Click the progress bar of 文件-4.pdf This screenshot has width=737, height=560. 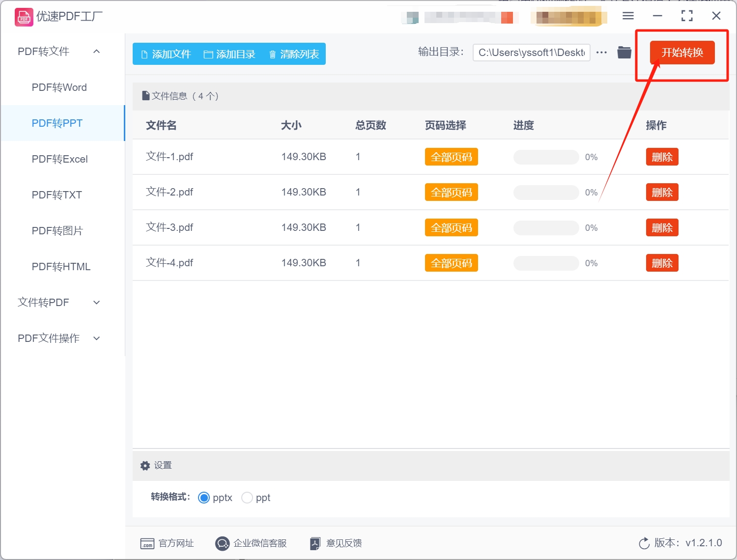pyautogui.click(x=546, y=263)
